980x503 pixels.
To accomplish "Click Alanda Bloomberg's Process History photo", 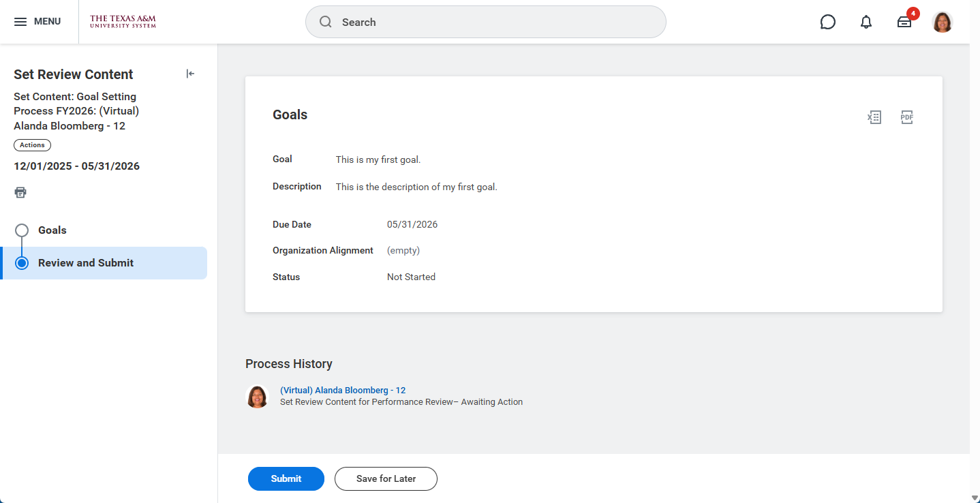I will coord(257,397).
